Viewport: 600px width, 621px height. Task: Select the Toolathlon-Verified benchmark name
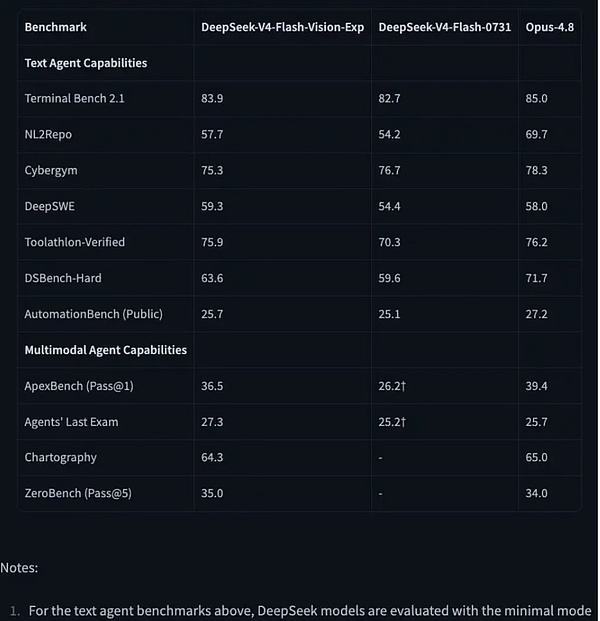click(x=74, y=242)
